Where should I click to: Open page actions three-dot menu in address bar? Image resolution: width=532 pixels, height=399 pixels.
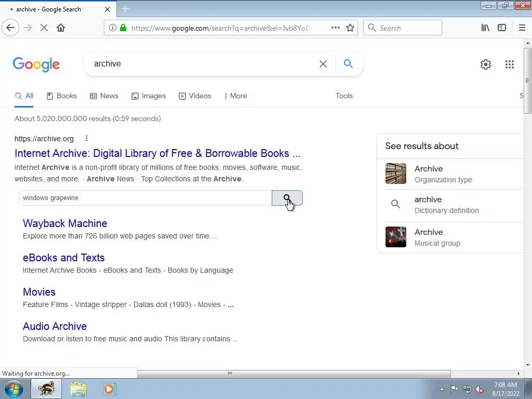tap(335, 28)
